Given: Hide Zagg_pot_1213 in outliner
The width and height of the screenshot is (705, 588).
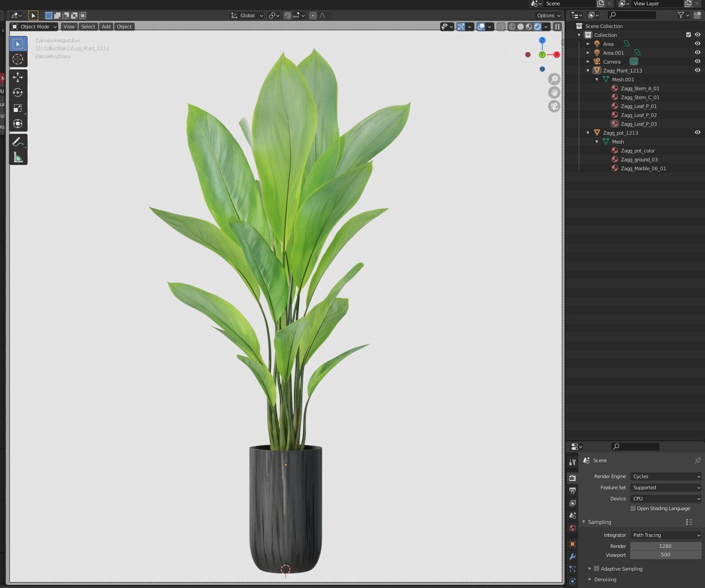Looking at the screenshot, I should click(x=697, y=132).
